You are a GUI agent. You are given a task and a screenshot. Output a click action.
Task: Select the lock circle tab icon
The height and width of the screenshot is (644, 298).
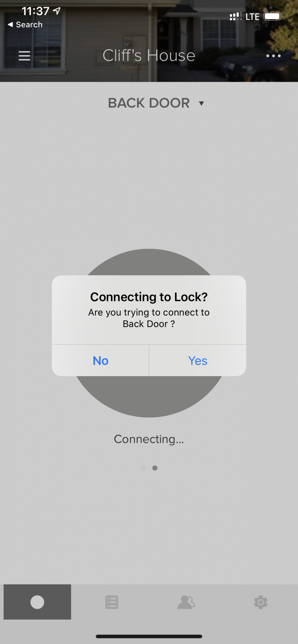pyautogui.click(x=37, y=602)
